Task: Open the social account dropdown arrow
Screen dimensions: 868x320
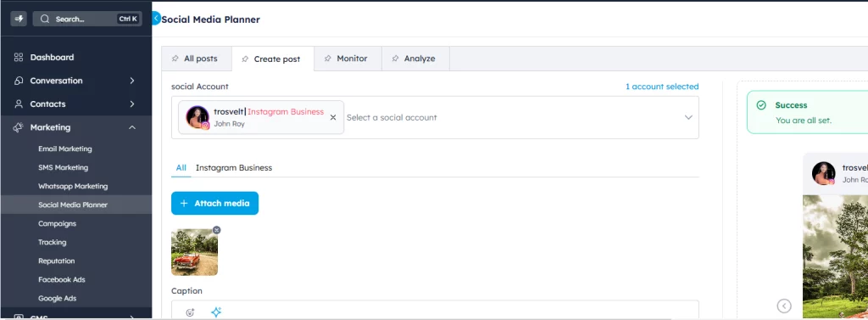Action: coord(688,118)
